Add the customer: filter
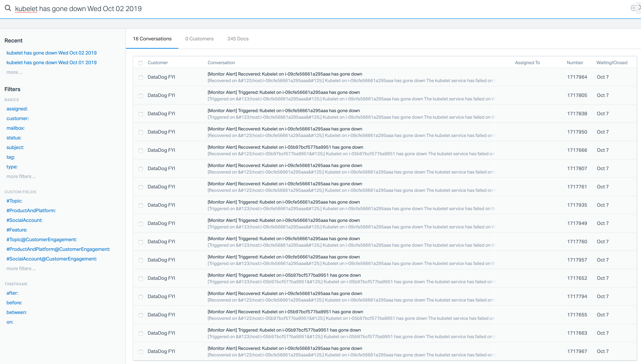Image resolution: width=641 pixels, height=364 pixels. click(x=17, y=119)
